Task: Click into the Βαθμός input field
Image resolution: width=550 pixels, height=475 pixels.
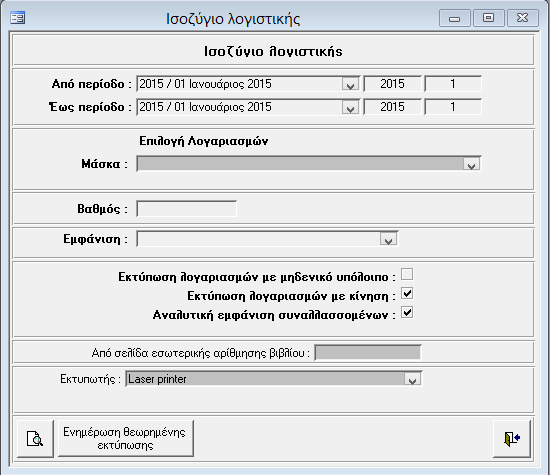Action: [x=187, y=209]
